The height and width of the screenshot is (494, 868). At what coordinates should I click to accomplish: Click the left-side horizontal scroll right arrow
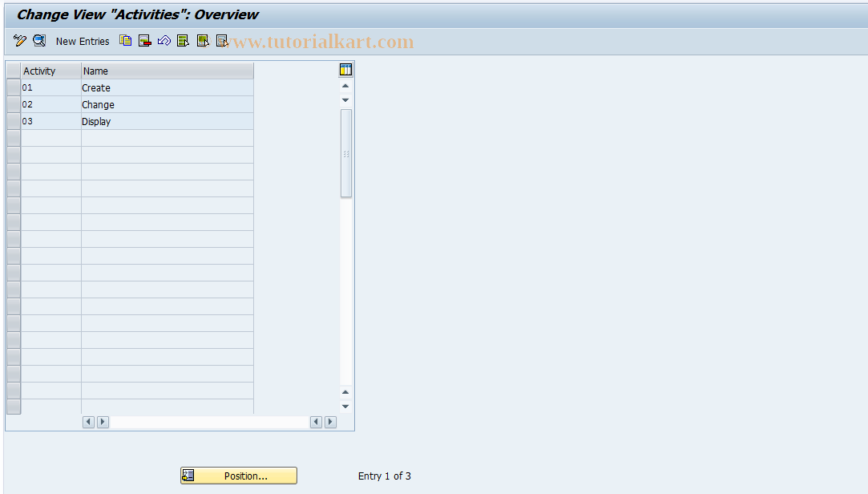tap(103, 422)
